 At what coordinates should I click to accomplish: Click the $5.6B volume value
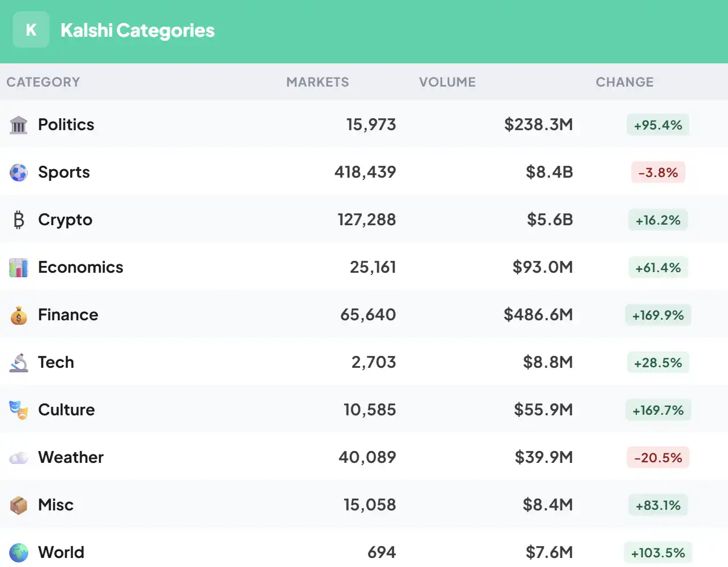pyautogui.click(x=550, y=220)
